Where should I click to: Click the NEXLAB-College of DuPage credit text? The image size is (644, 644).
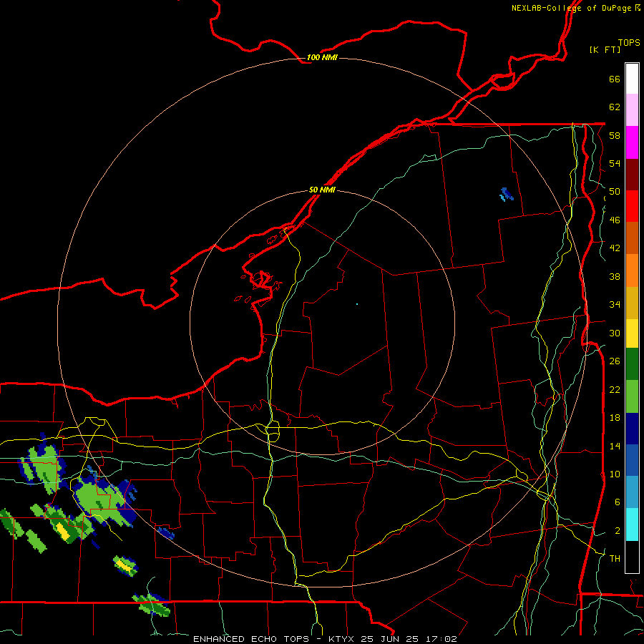571,8
